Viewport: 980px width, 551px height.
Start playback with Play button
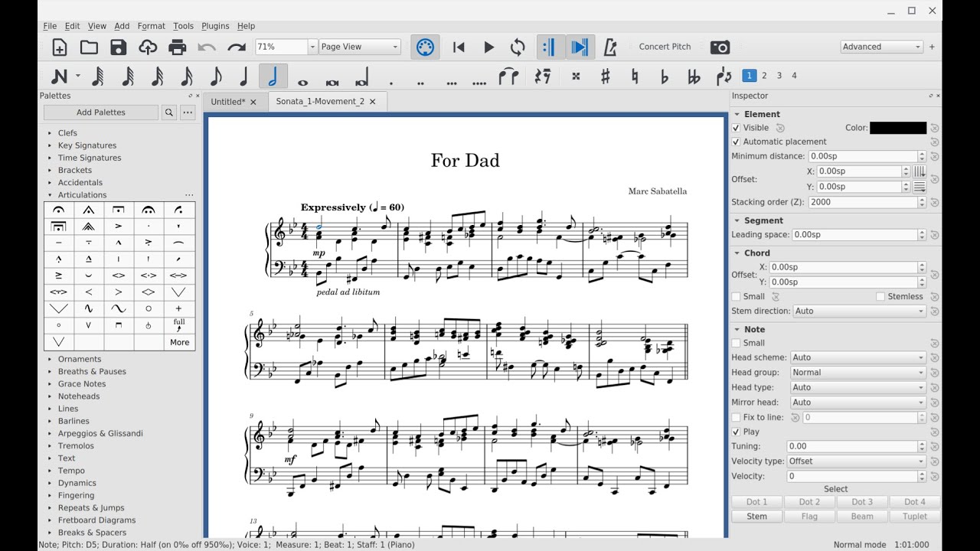click(x=488, y=47)
